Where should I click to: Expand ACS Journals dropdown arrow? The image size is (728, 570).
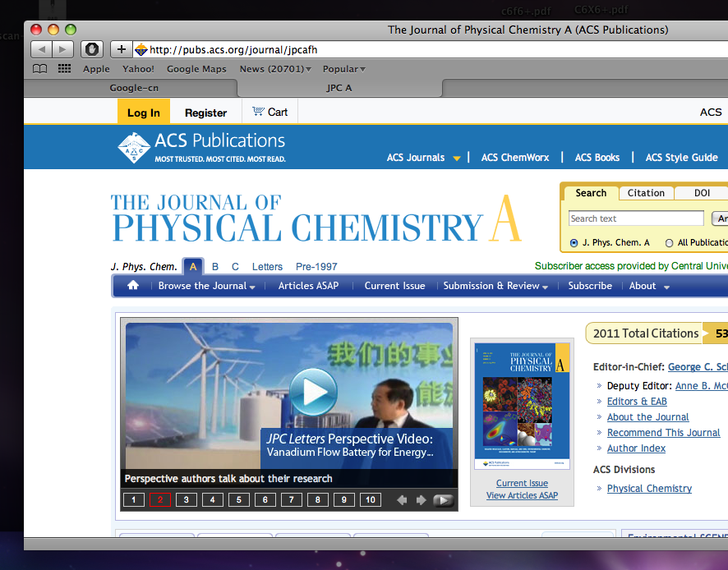(457, 159)
